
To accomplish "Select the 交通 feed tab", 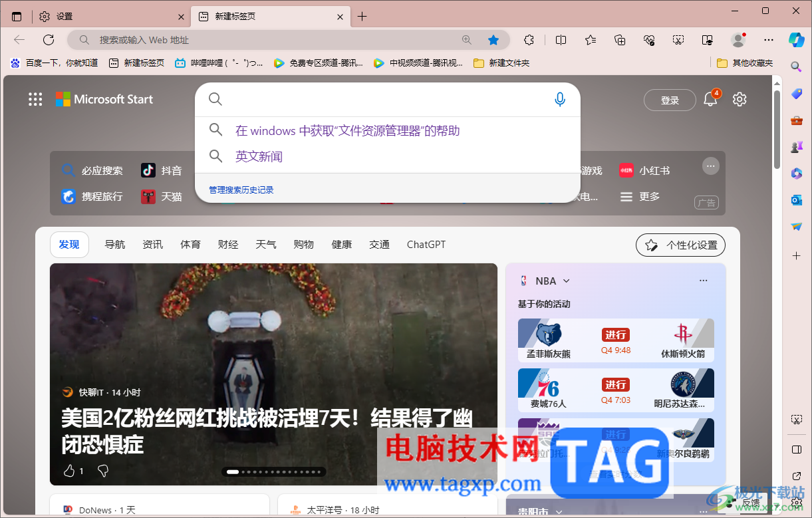I will (x=380, y=245).
